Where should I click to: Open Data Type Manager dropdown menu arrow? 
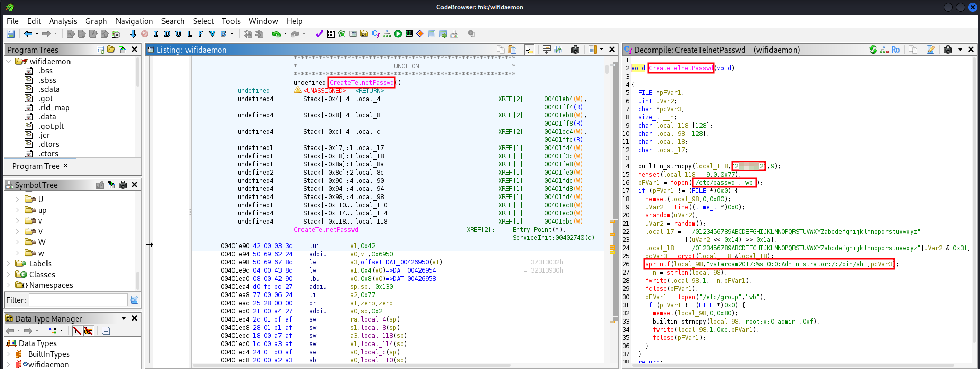click(x=123, y=318)
